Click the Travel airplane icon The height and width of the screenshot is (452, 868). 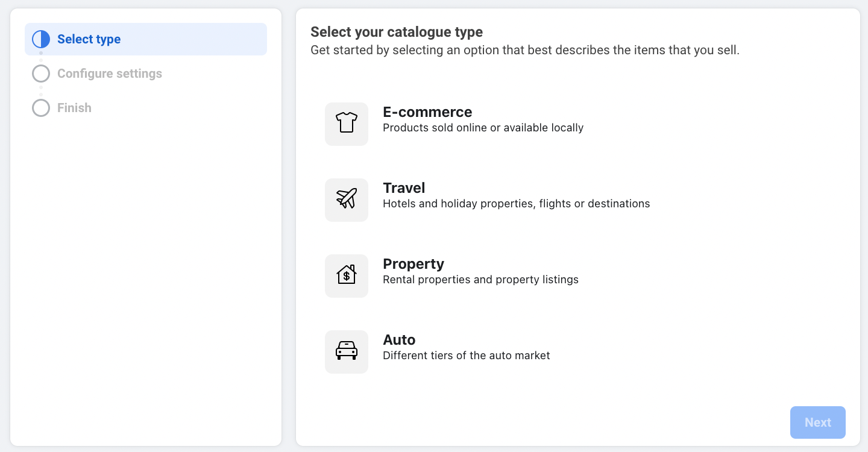pyautogui.click(x=347, y=199)
